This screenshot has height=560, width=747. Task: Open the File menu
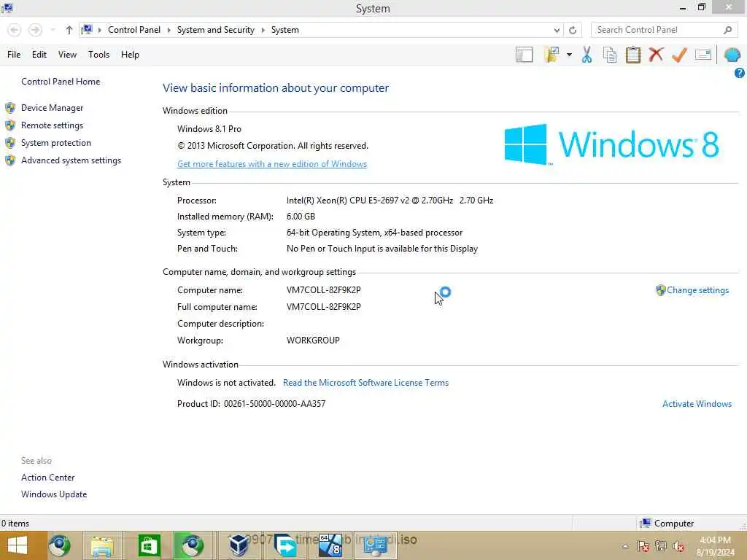point(14,55)
